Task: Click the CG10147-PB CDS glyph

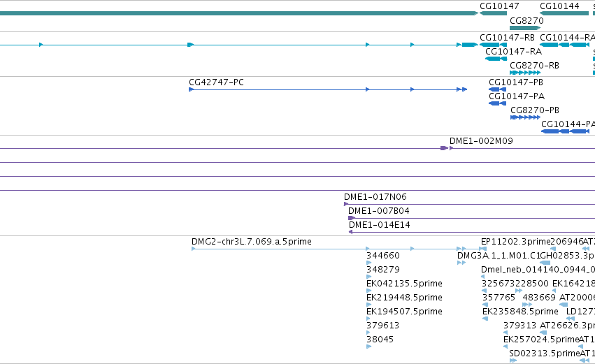Action: tap(497, 89)
